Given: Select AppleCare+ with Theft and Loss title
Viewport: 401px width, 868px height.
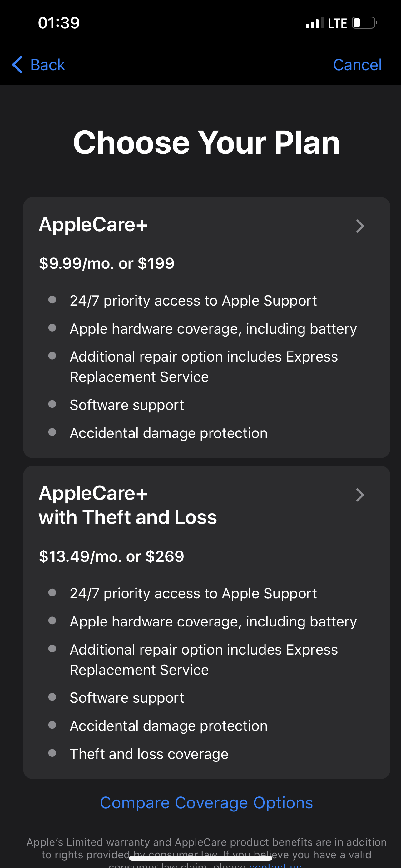Looking at the screenshot, I should [128, 505].
